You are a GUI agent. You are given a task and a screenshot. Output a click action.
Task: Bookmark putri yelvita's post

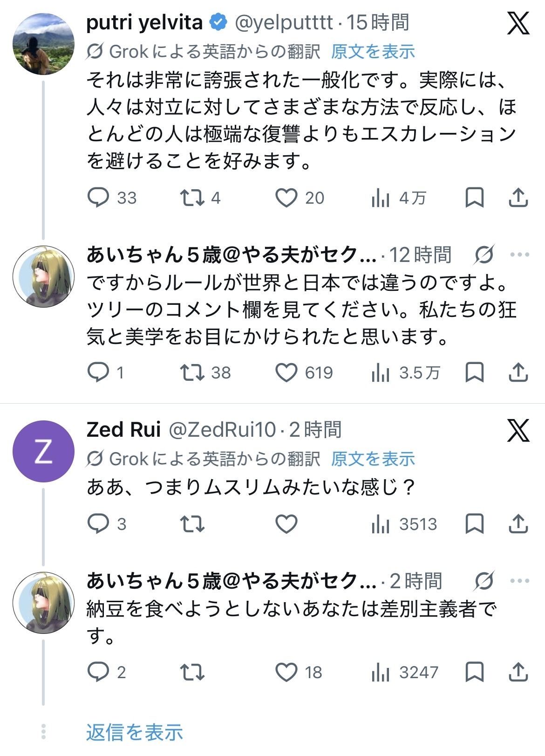coord(474,198)
